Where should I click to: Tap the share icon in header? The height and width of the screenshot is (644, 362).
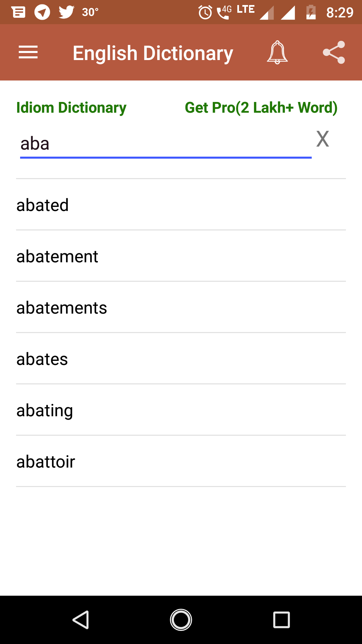point(334,52)
